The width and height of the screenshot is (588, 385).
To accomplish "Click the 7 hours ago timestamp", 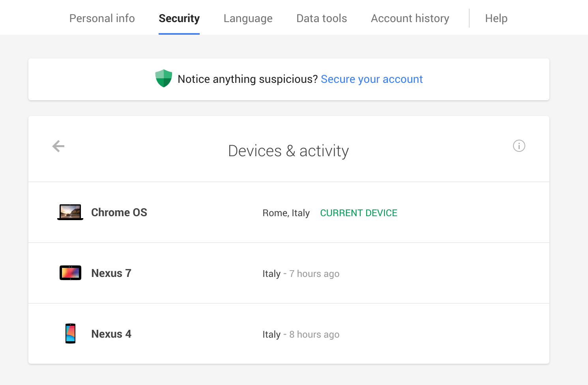I will (x=313, y=273).
